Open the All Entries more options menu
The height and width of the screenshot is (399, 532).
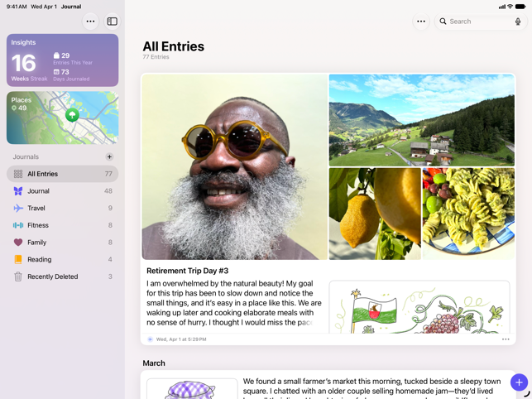421,22
